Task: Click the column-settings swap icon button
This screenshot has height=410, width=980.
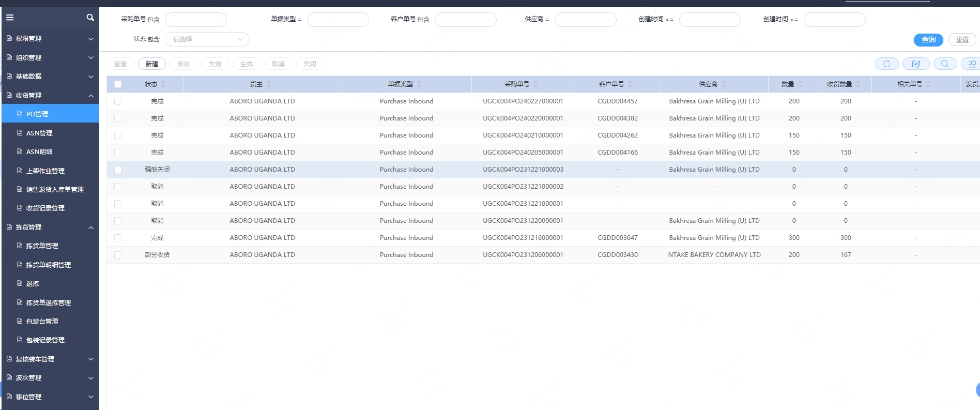Action: click(916, 64)
